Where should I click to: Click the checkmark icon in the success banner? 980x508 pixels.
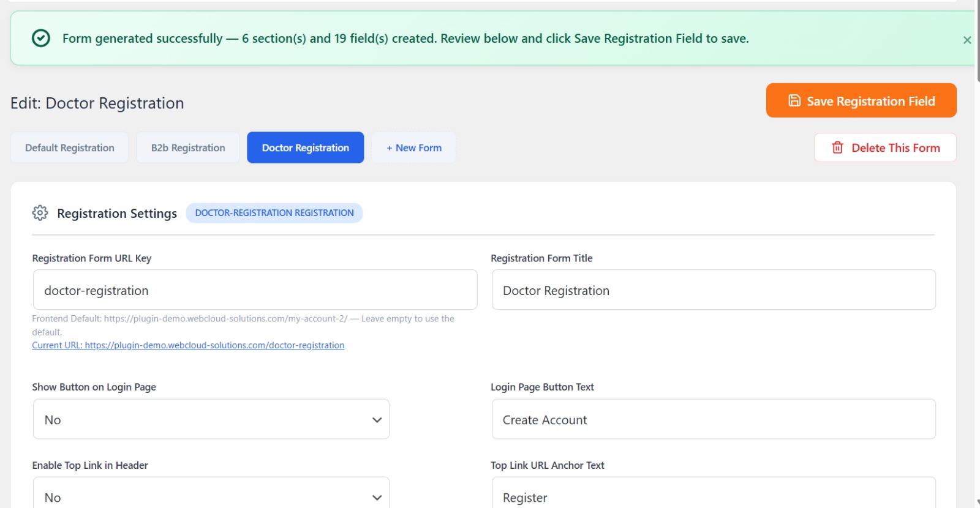click(x=40, y=38)
